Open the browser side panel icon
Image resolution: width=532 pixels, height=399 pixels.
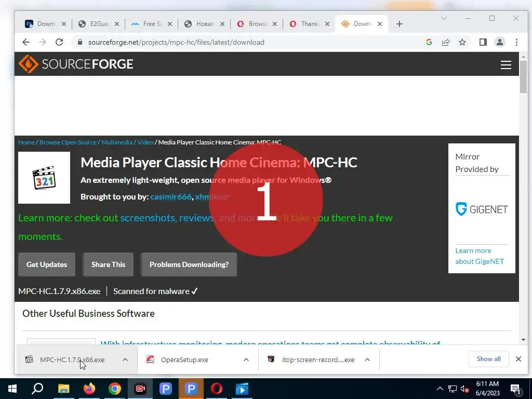tap(483, 42)
